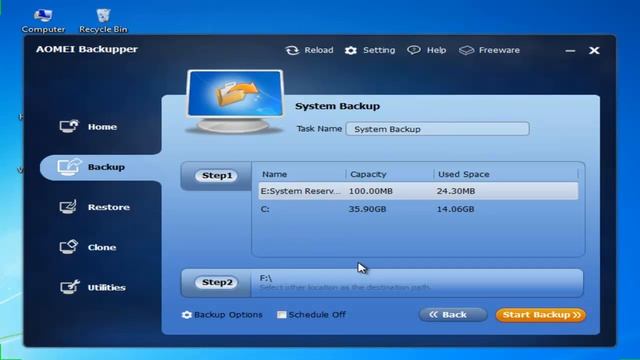The height and width of the screenshot is (360, 640).
Task: Open the Computer desktop icon
Action: (x=43, y=20)
